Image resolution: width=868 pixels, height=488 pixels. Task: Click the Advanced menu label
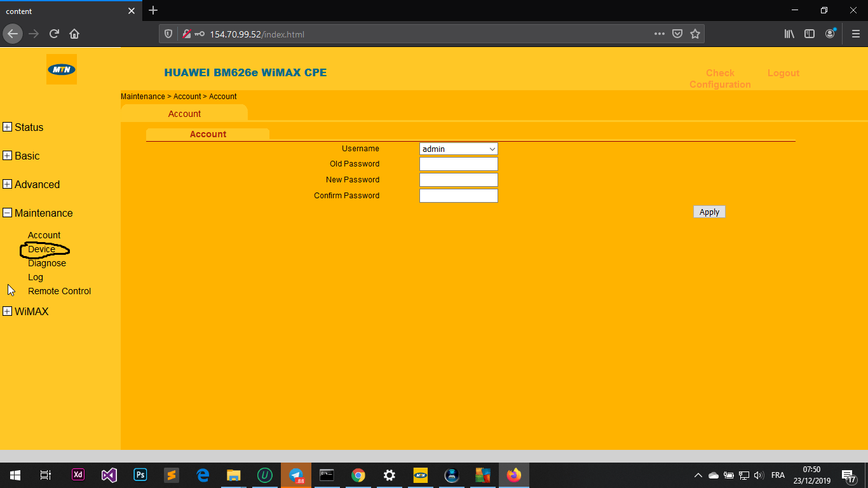[x=37, y=184]
